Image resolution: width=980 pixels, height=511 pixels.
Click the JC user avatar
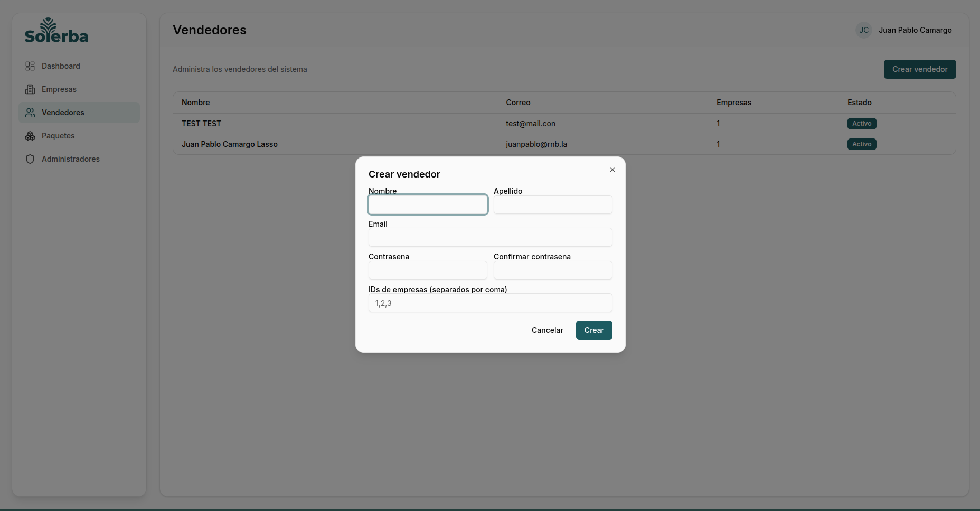(864, 30)
